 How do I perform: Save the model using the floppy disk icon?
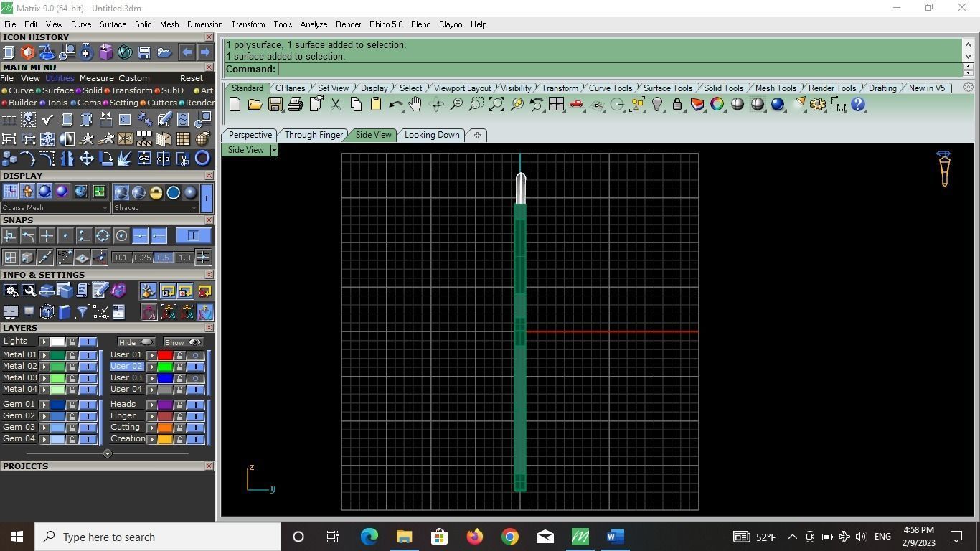(x=275, y=105)
